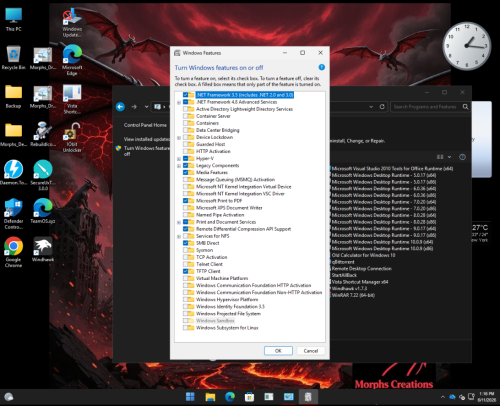
Task: Click the analog clock desktop gadget
Action: [466, 46]
